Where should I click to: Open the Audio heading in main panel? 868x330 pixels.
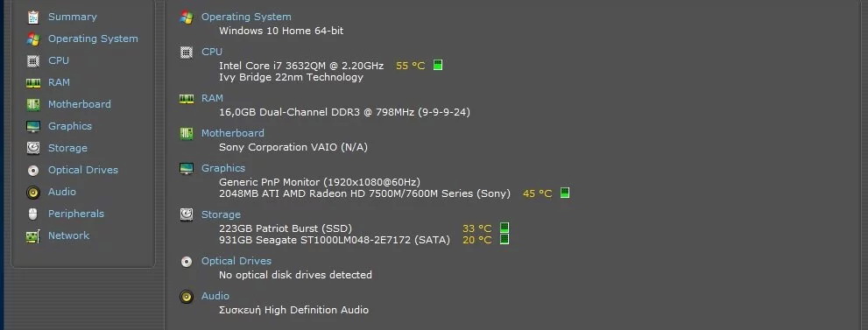pyautogui.click(x=215, y=296)
